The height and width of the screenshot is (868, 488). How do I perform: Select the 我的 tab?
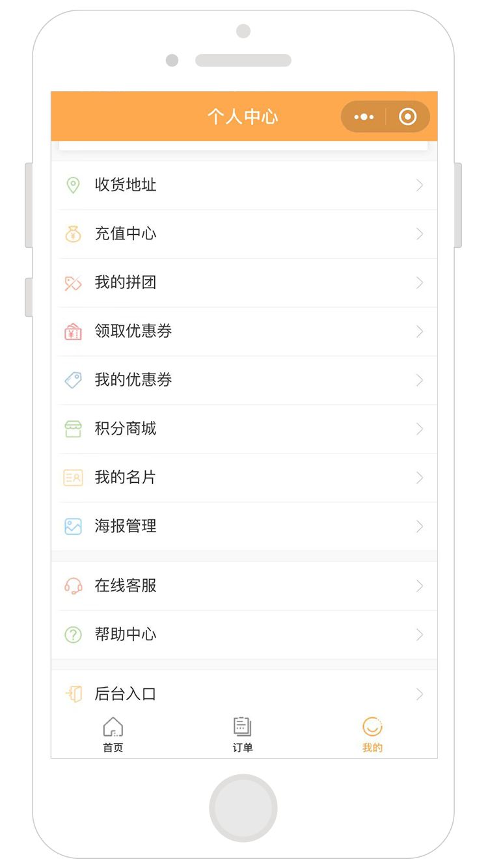coord(372,735)
